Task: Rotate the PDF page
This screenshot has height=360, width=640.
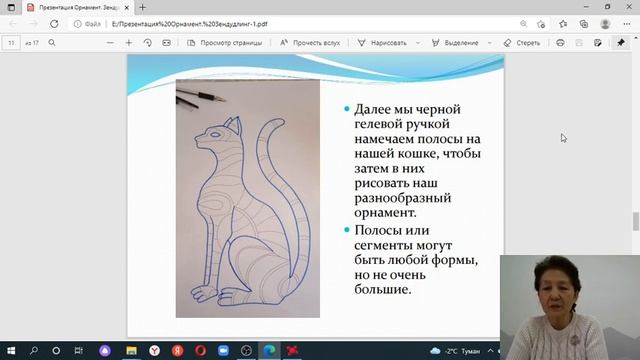Action: [x=148, y=42]
